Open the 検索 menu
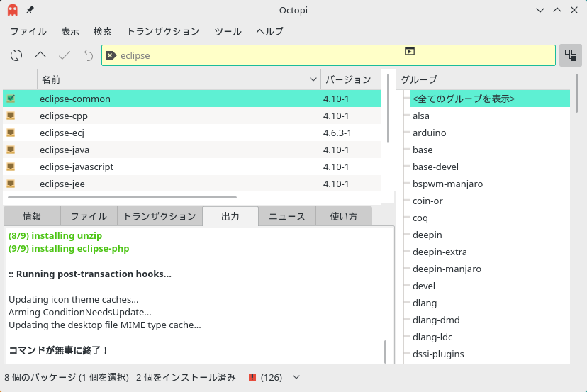This screenshot has height=392, width=587. point(103,31)
